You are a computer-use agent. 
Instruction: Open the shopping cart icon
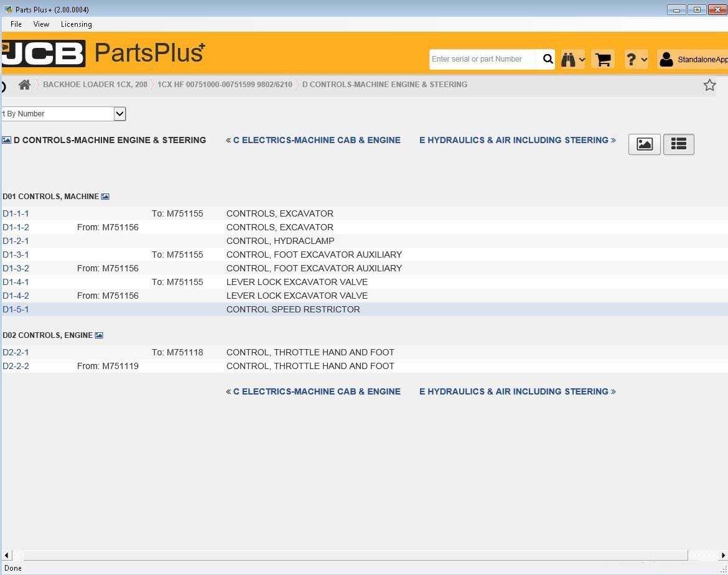tap(603, 60)
